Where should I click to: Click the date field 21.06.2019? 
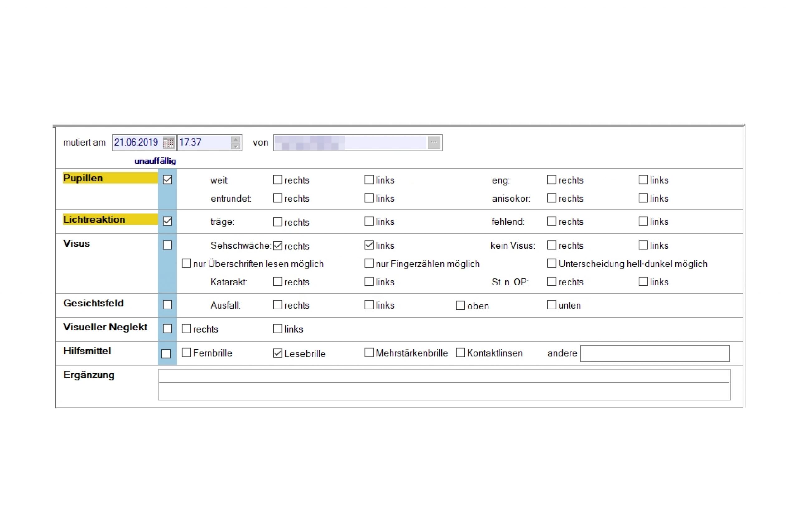[137, 142]
